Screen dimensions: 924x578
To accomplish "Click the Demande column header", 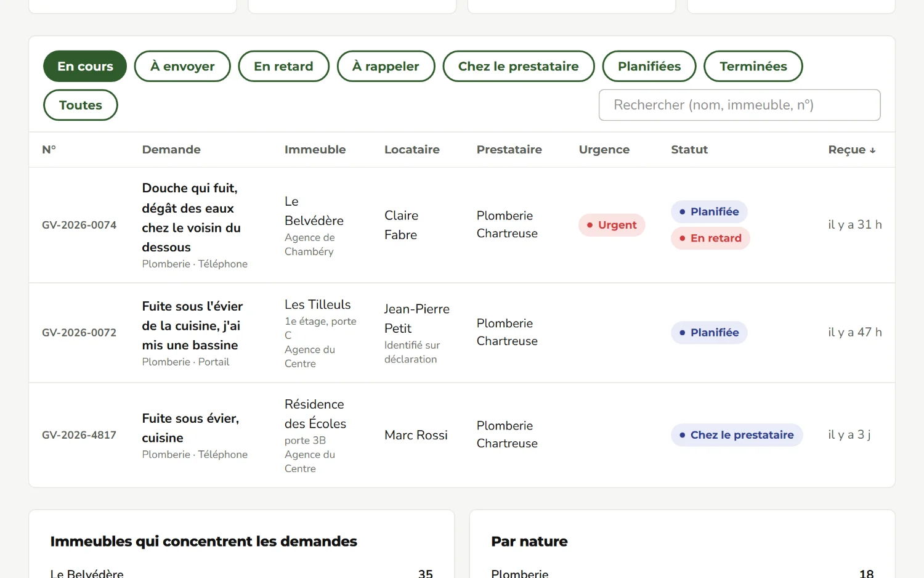I will click(171, 150).
